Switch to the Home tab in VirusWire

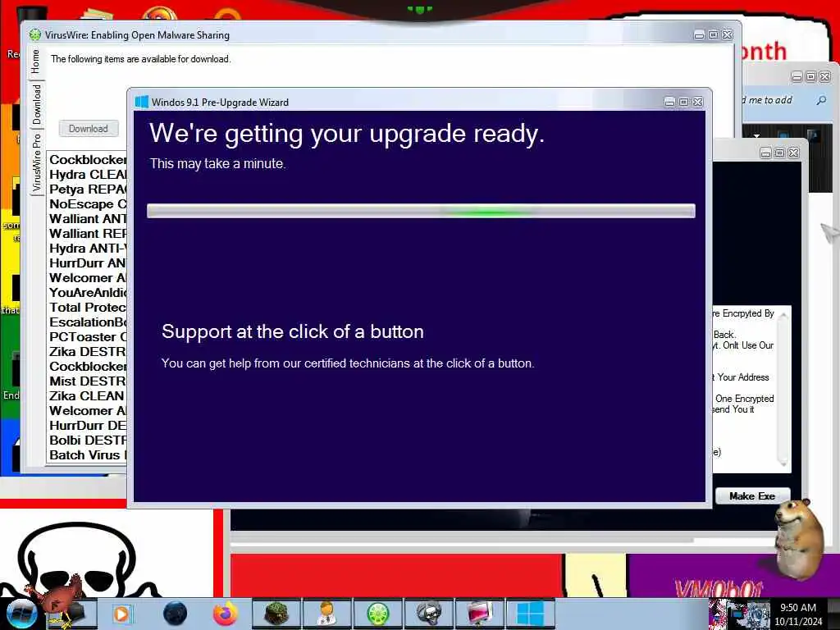36,61
